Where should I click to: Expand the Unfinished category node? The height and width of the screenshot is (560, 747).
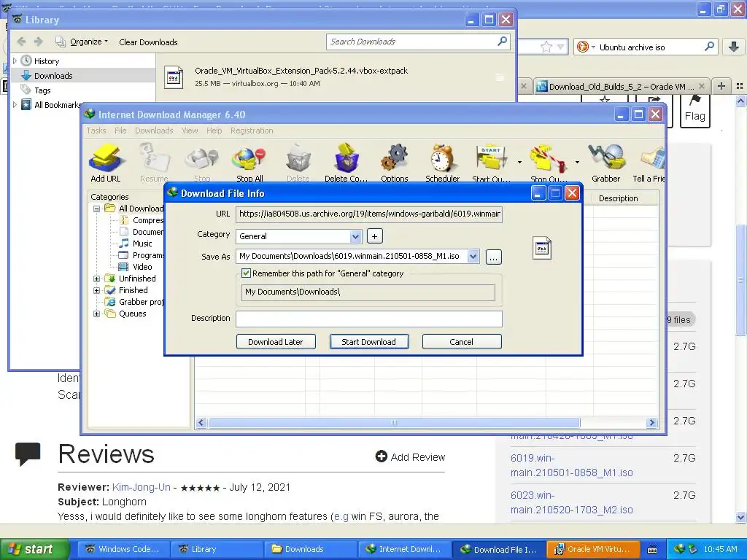coord(97,279)
